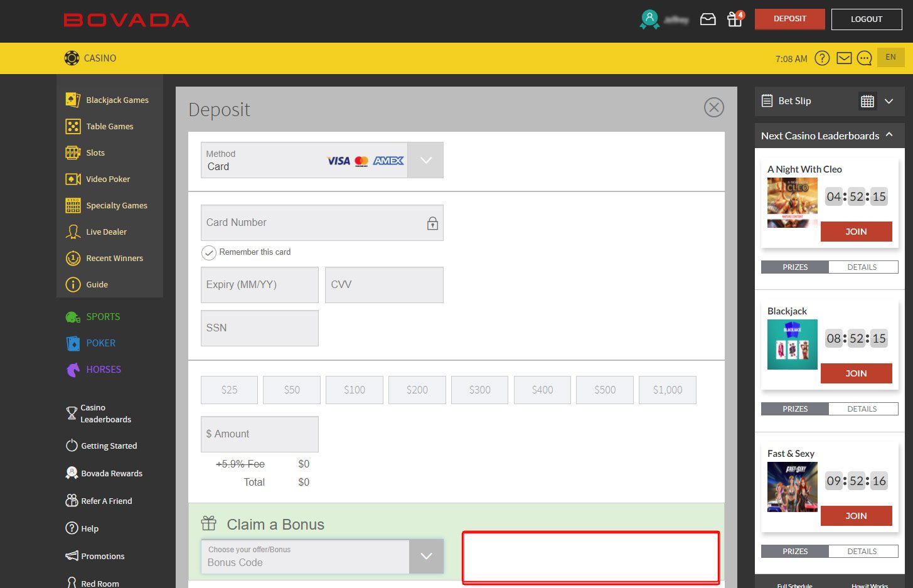Image resolution: width=913 pixels, height=588 pixels.
Task: Click the LOGOUT button
Action: 867,19
